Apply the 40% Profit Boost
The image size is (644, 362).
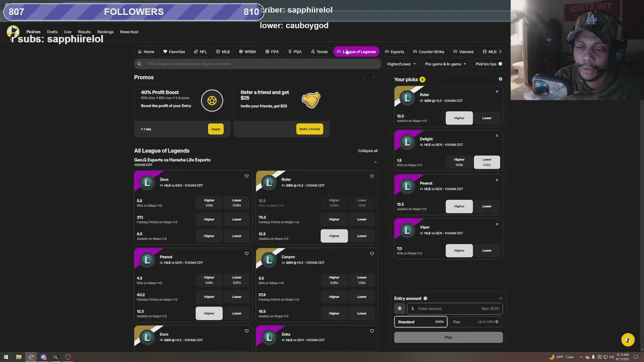215,129
